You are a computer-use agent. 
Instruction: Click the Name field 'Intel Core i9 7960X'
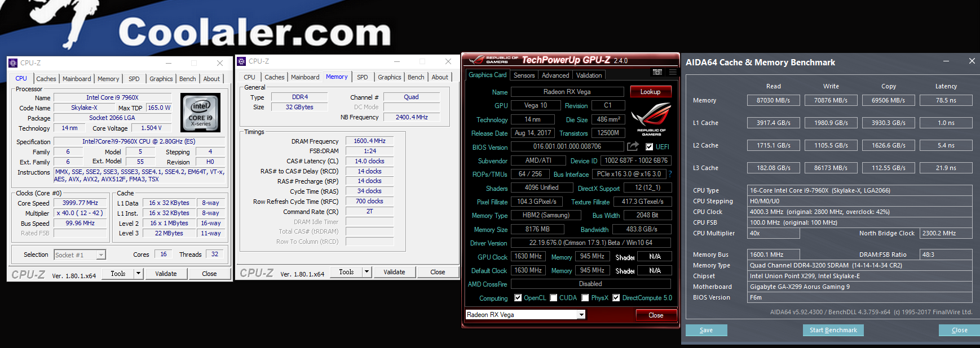112,97
